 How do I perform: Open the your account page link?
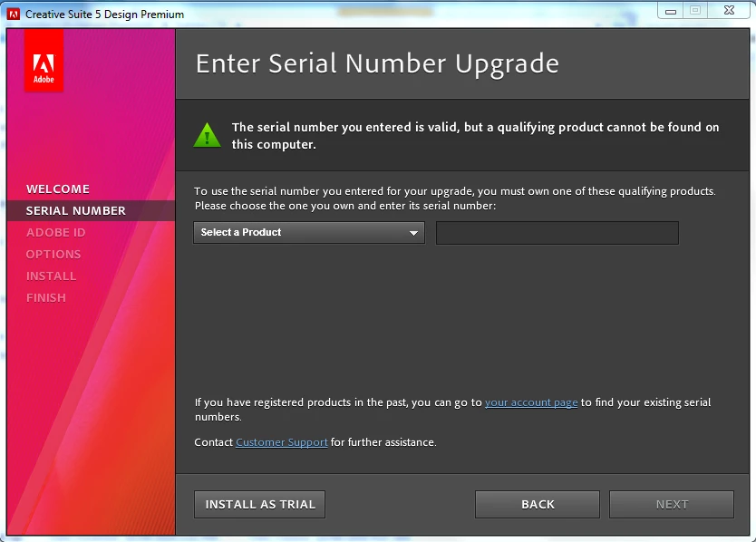pyautogui.click(x=531, y=402)
